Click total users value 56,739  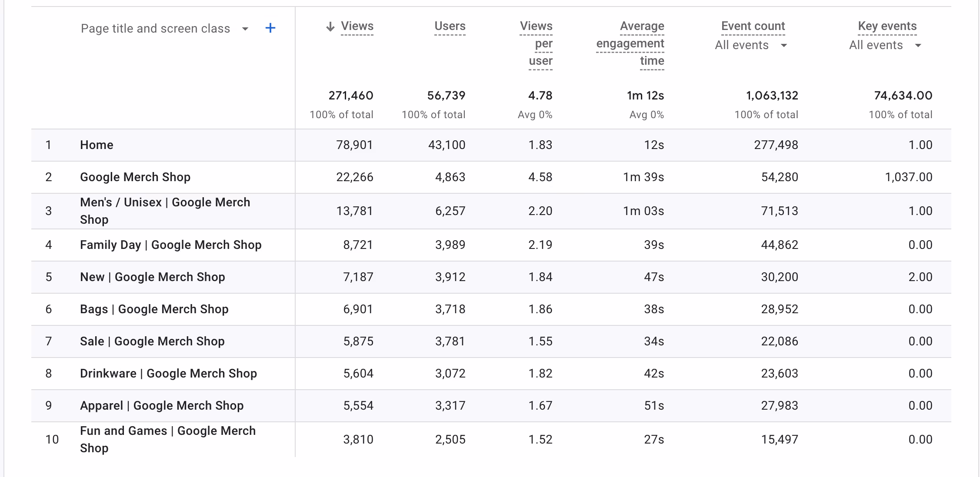(446, 96)
